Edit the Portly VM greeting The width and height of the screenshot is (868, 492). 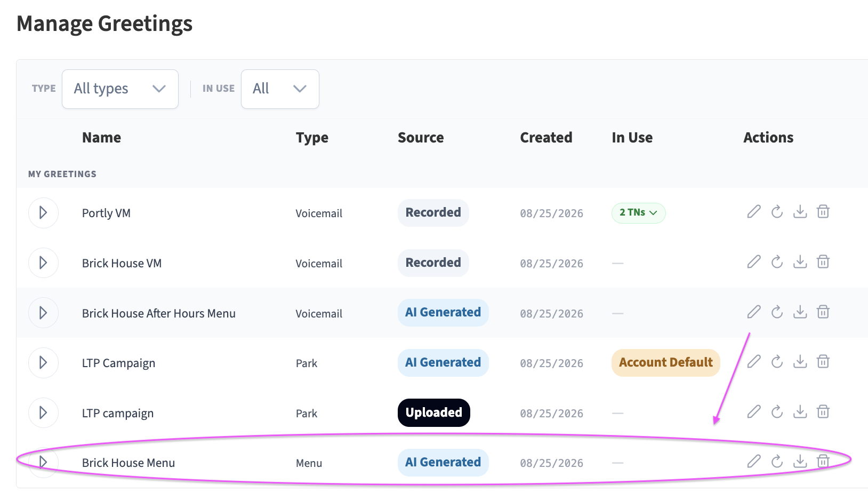pos(754,212)
